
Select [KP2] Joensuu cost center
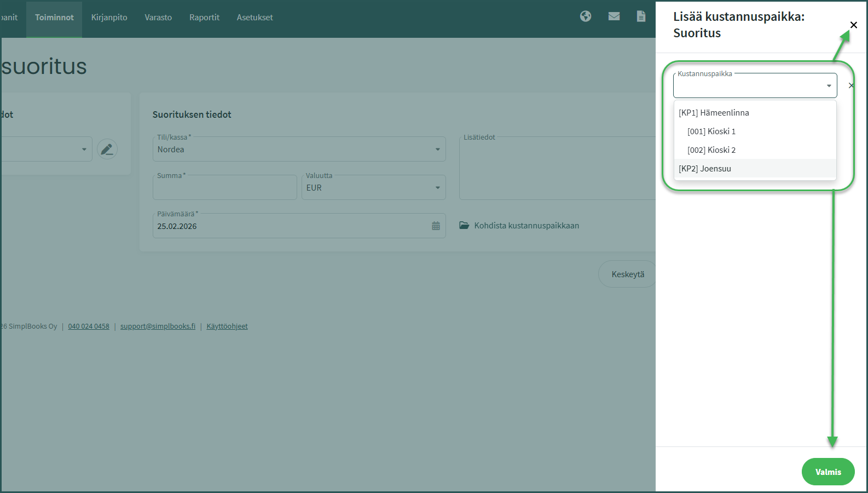pyautogui.click(x=705, y=169)
